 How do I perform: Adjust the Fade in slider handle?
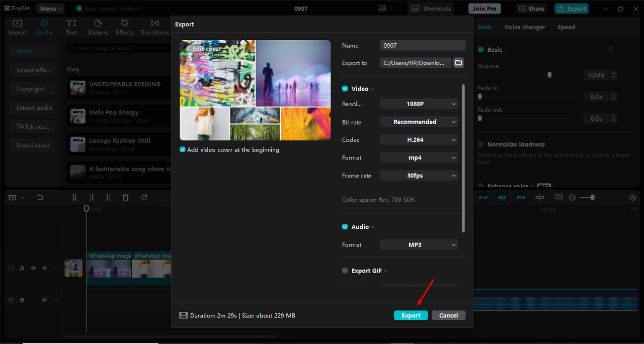coord(480,97)
